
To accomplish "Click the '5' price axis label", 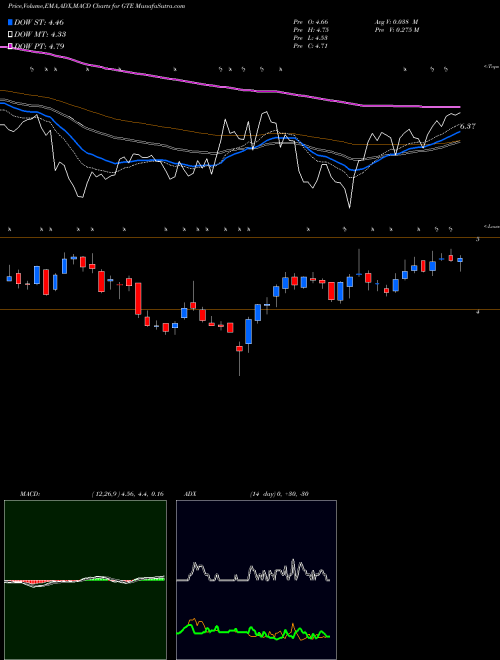I will point(477,239).
